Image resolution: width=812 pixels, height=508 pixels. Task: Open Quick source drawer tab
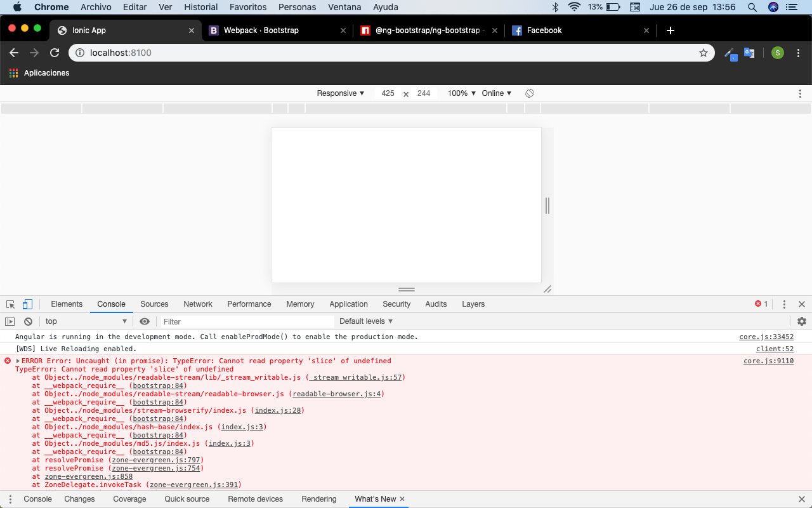tap(187, 499)
